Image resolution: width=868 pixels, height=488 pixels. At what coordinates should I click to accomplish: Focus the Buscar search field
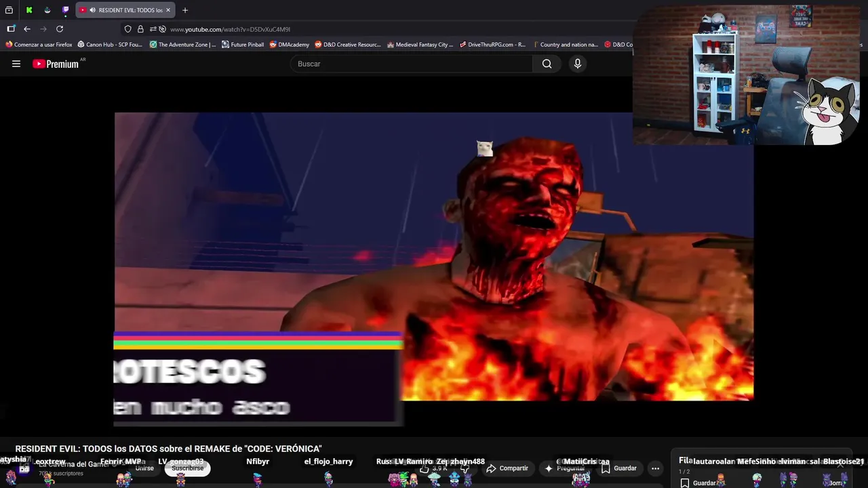point(412,64)
